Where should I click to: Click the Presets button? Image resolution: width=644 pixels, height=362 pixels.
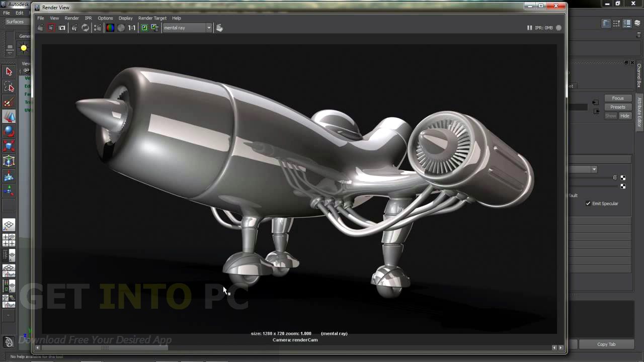(617, 107)
